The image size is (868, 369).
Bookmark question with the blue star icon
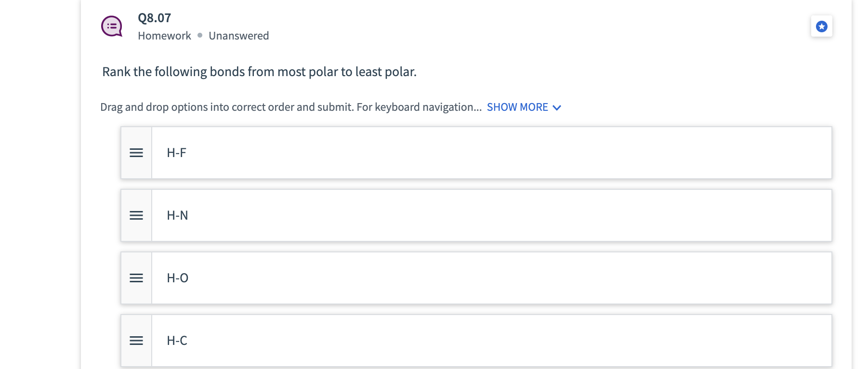pos(821,26)
